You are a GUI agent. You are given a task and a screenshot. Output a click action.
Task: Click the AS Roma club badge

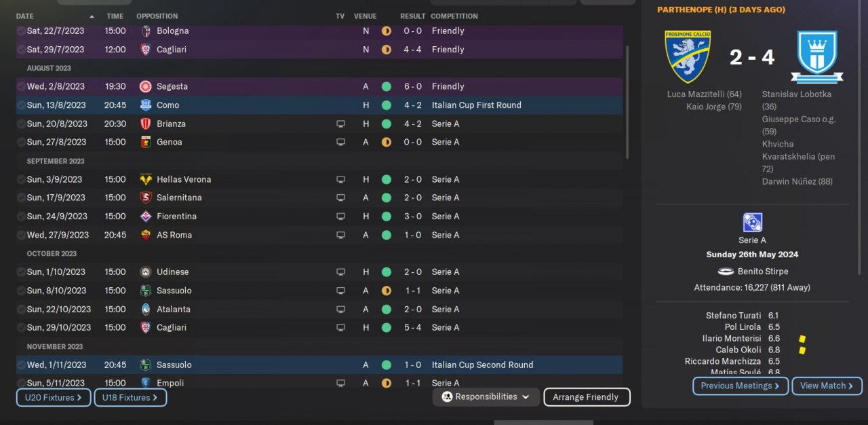point(145,235)
